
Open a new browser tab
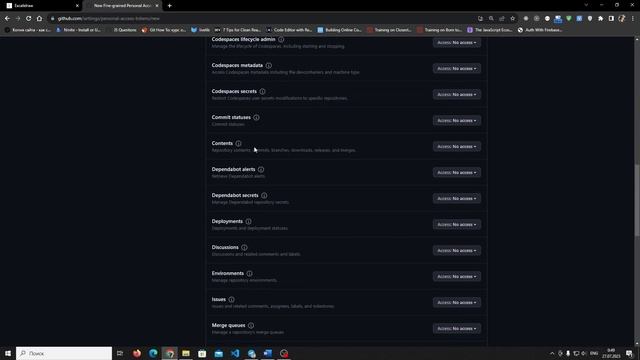169,6
